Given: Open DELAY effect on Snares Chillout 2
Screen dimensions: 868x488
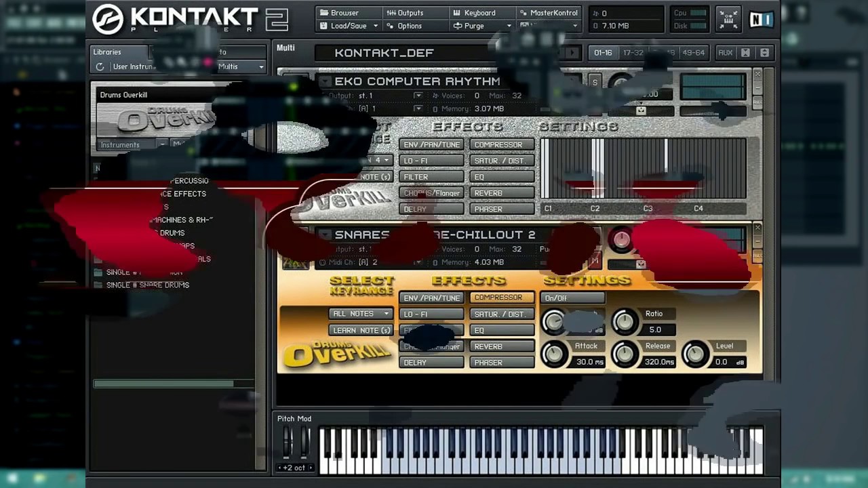Looking at the screenshot, I should [431, 363].
